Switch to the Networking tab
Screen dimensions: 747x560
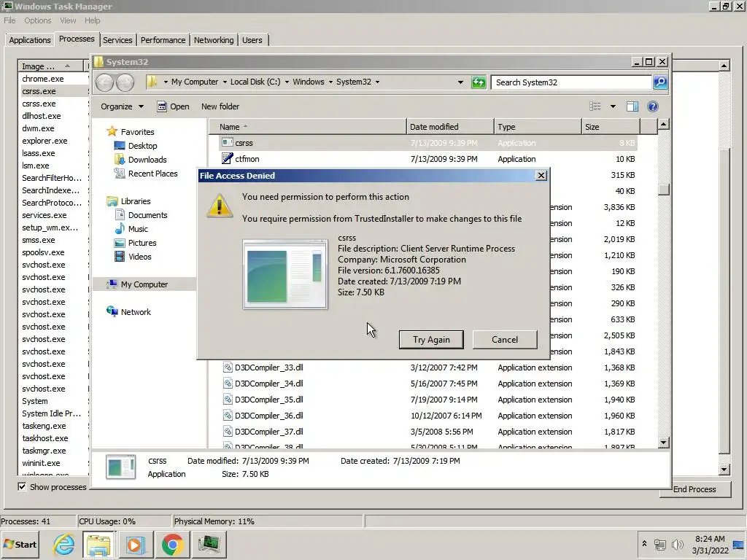click(214, 40)
